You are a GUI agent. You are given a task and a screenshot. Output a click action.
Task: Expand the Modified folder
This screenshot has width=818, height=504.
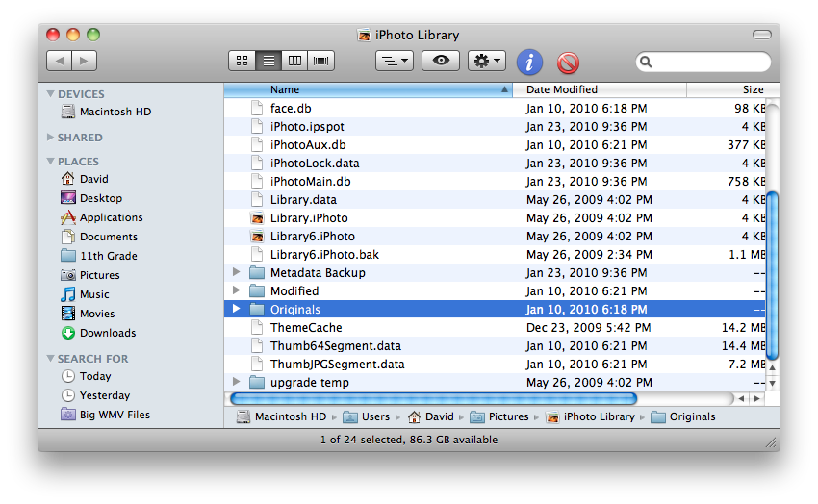click(237, 290)
